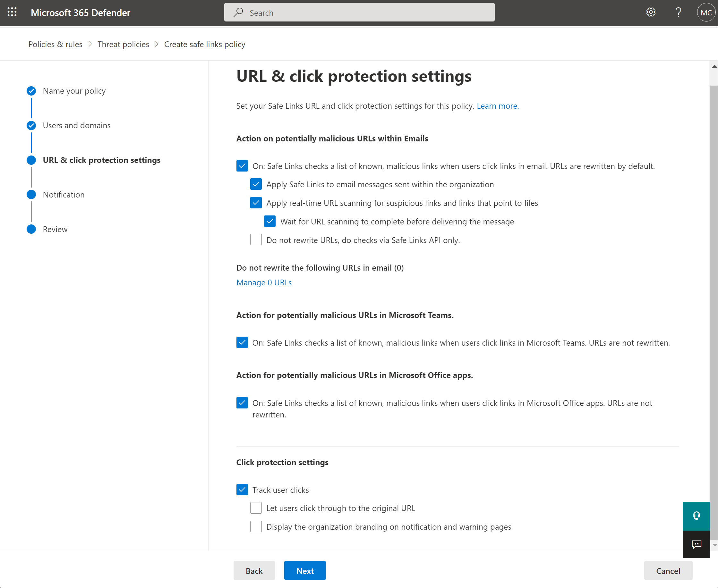Open Manage 0 URLs link
718x588 pixels.
pyautogui.click(x=264, y=282)
